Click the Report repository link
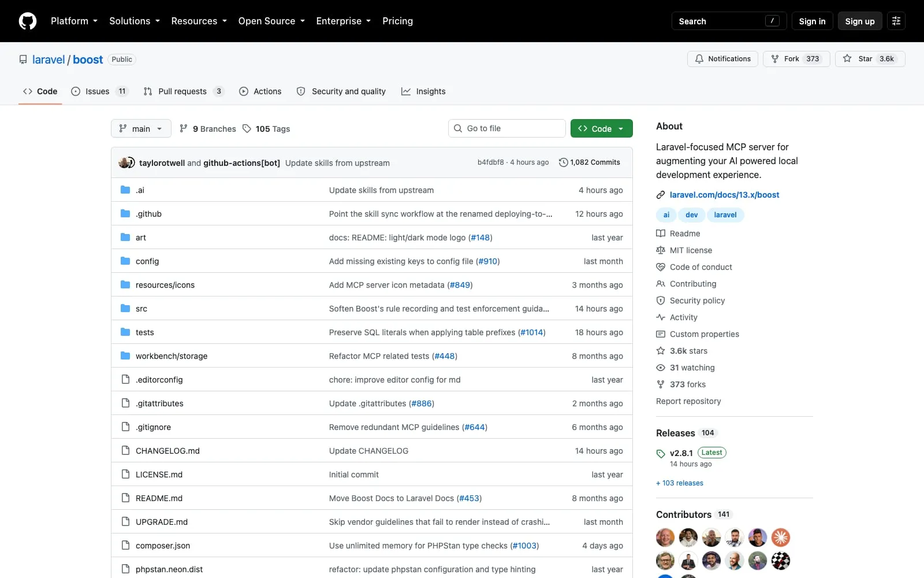Viewport: 924px width, 578px height. click(688, 401)
